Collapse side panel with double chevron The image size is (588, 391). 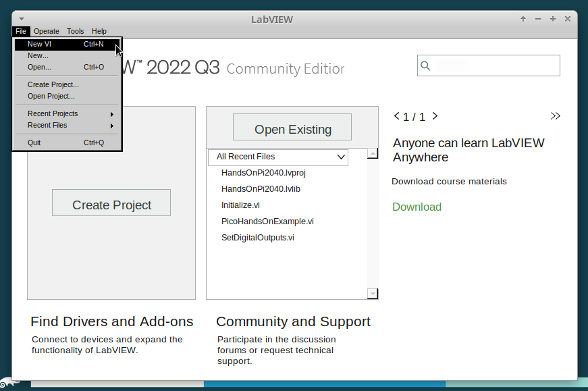pos(556,116)
